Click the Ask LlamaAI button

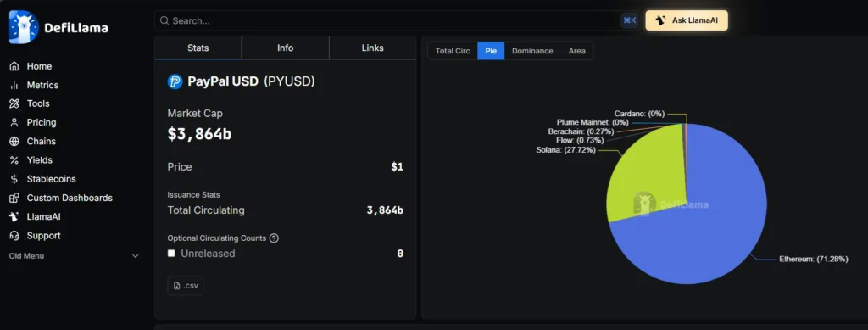687,20
